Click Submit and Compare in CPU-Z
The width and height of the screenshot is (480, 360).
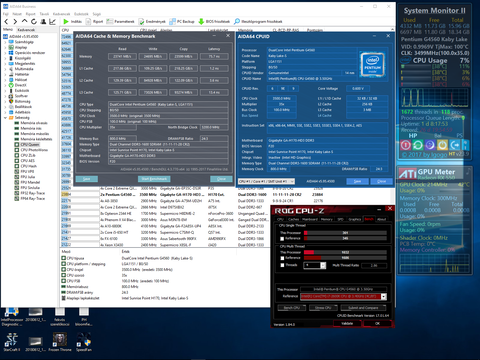point(363,308)
